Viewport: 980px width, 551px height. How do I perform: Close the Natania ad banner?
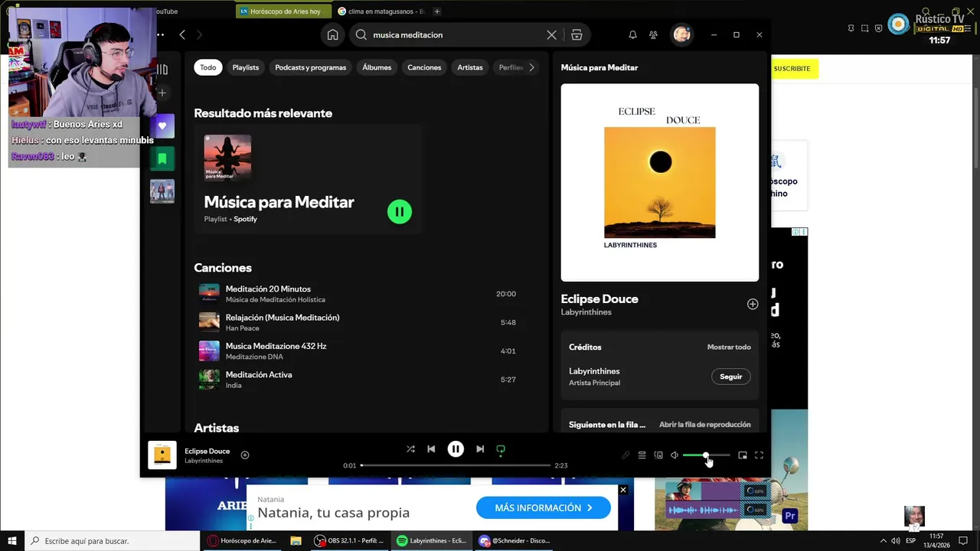point(623,490)
